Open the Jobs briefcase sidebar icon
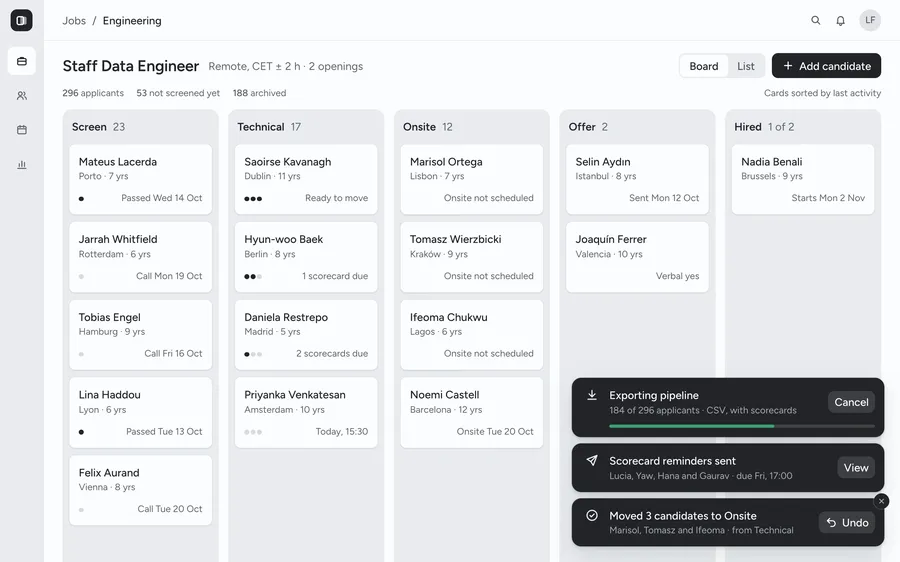This screenshot has width=900, height=562. point(22,61)
